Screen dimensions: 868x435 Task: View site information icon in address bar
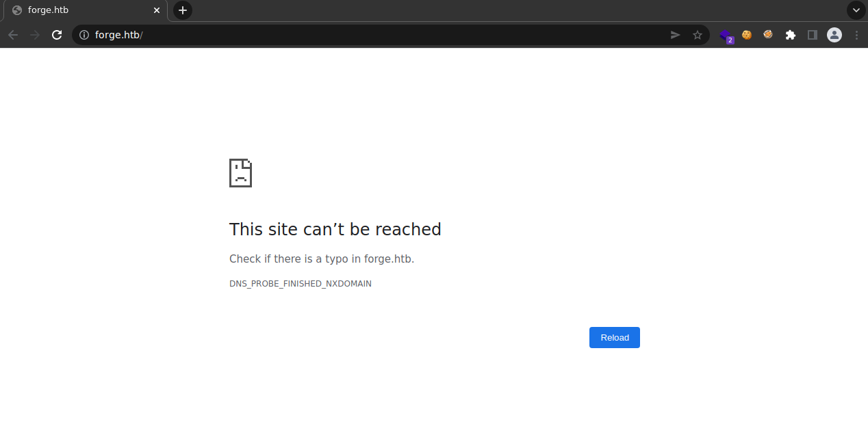pyautogui.click(x=84, y=35)
